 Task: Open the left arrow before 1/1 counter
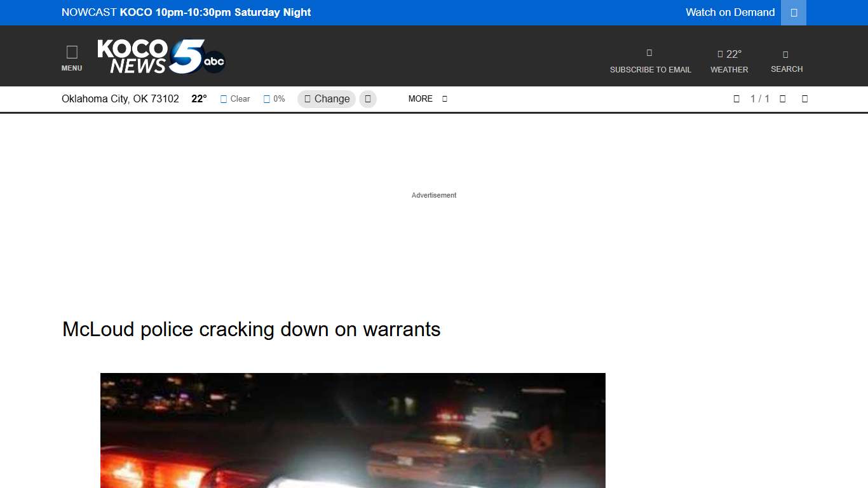[x=736, y=98]
